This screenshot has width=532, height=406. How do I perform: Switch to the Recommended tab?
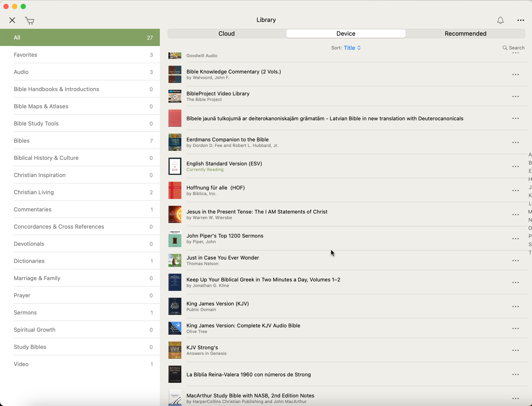[465, 34]
